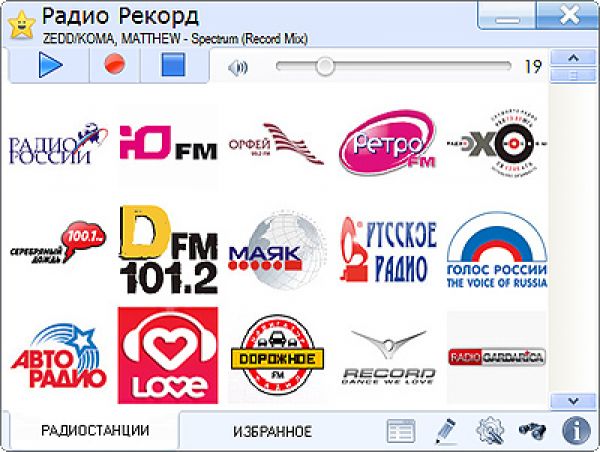This screenshot has width=600, height=452.
Task: Minimize the radio player window
Action: (507, 16)
